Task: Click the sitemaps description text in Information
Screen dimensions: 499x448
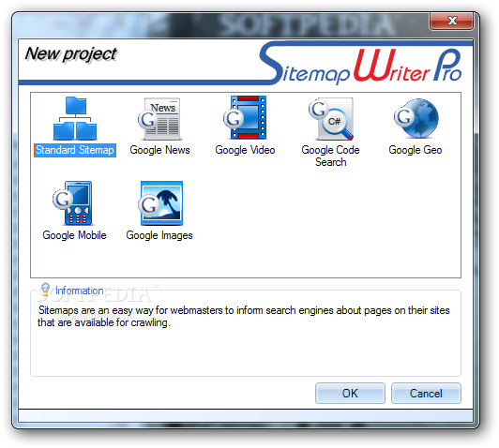Action: [244, 317]
